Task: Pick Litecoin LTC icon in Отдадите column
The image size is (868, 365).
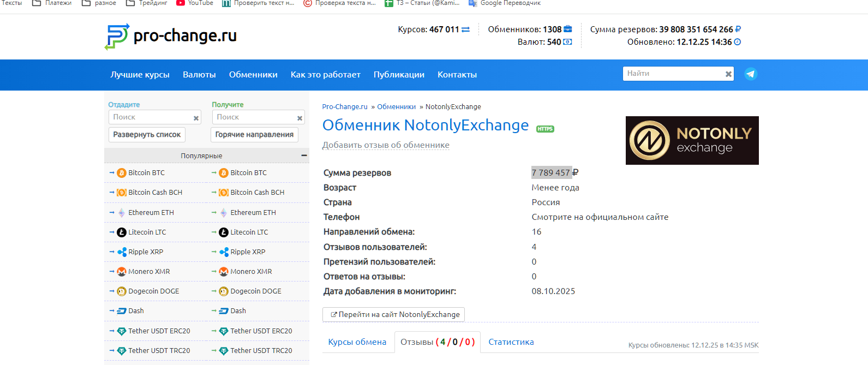Action: (x=122, y=232)
